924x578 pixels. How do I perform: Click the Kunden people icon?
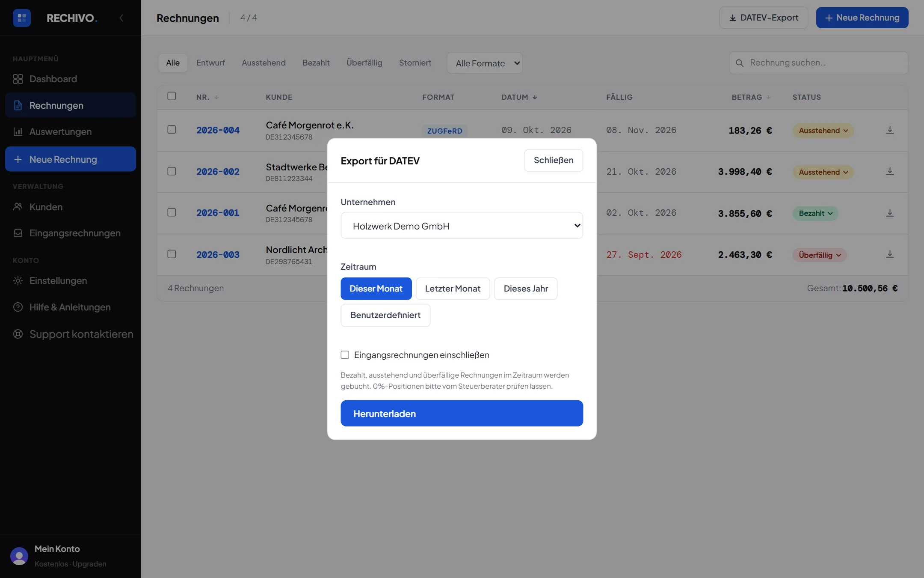click(x=18, y=207)
